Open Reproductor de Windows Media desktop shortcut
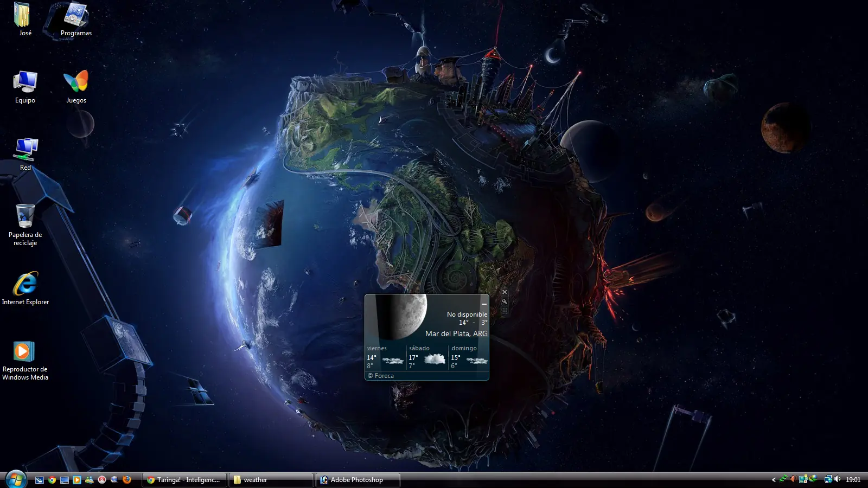The image size is (868, 488). (x=25, y=360)
